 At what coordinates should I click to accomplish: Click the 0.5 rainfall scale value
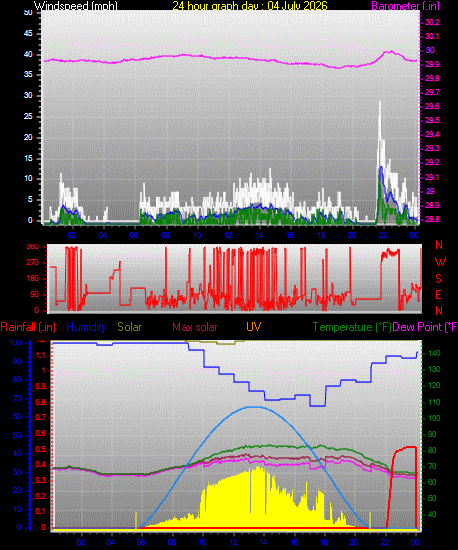click(41, 449)
